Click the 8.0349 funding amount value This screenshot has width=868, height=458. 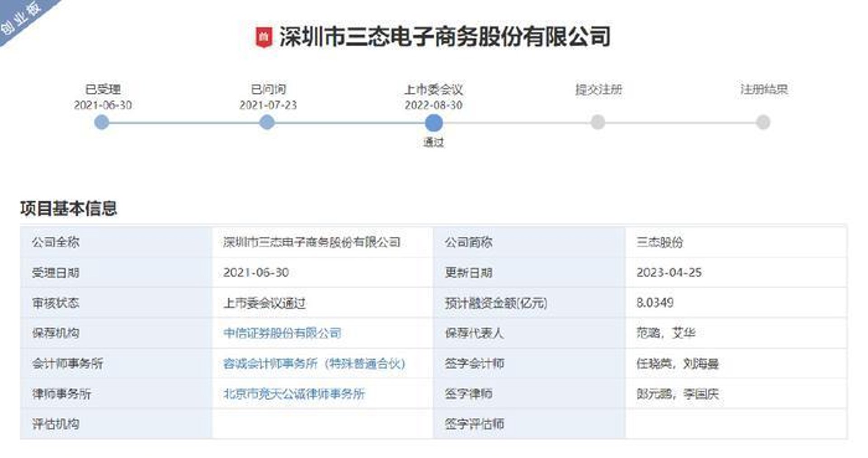point(655,303)
